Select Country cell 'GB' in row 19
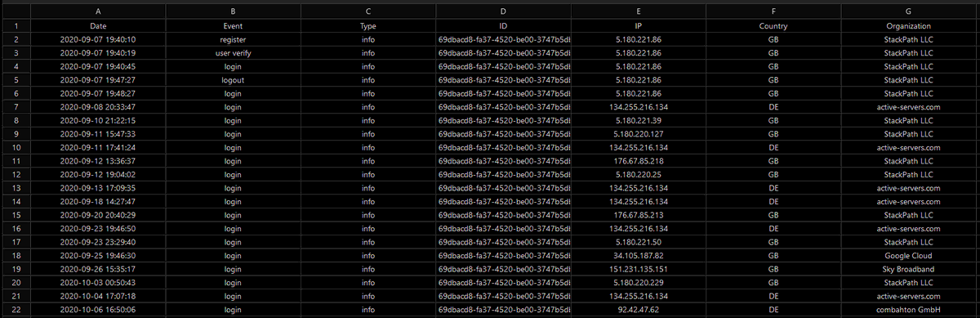Image resolution: width=980 pixels, height=318 pixels. [773, 268]
